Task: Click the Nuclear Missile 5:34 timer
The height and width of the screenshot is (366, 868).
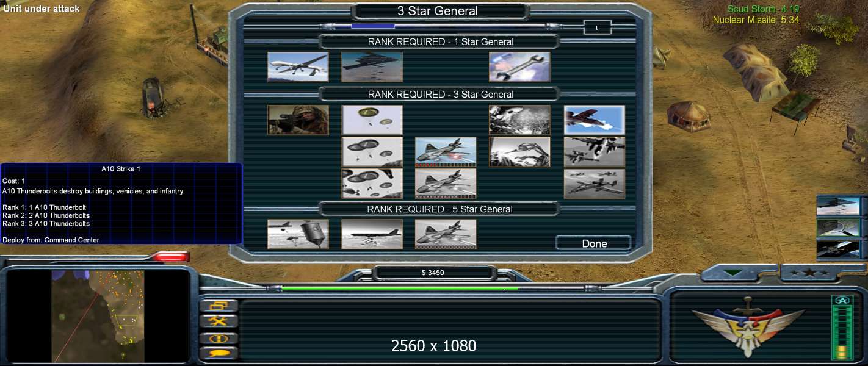Action: (756, 20)
